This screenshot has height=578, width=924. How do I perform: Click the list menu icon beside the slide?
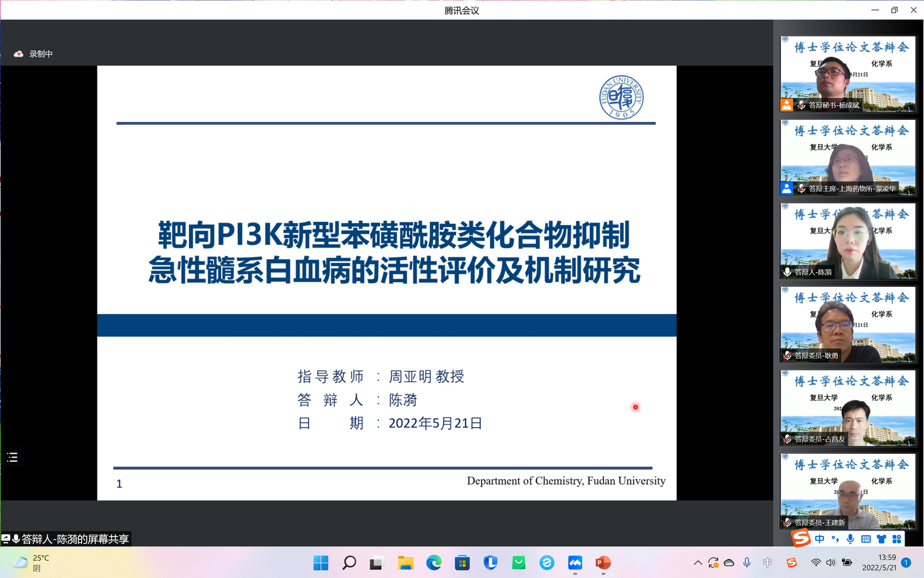click(x=12, y=457)
